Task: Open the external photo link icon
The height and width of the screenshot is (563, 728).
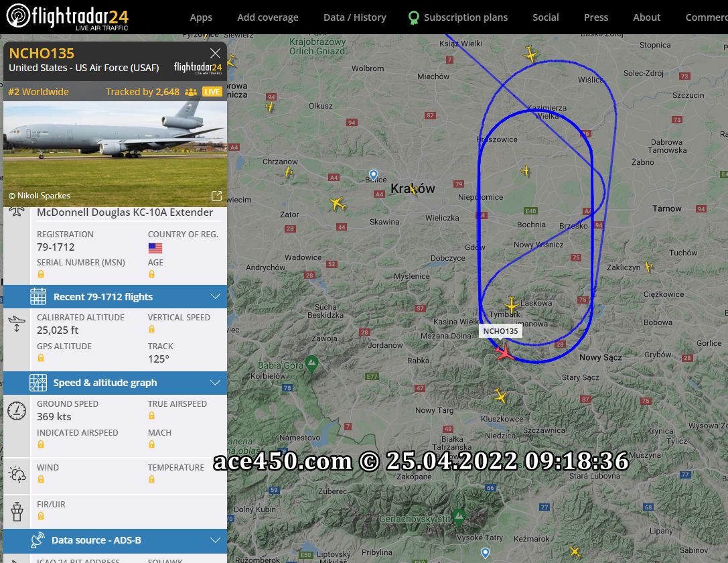Action: tap(216, 196)
